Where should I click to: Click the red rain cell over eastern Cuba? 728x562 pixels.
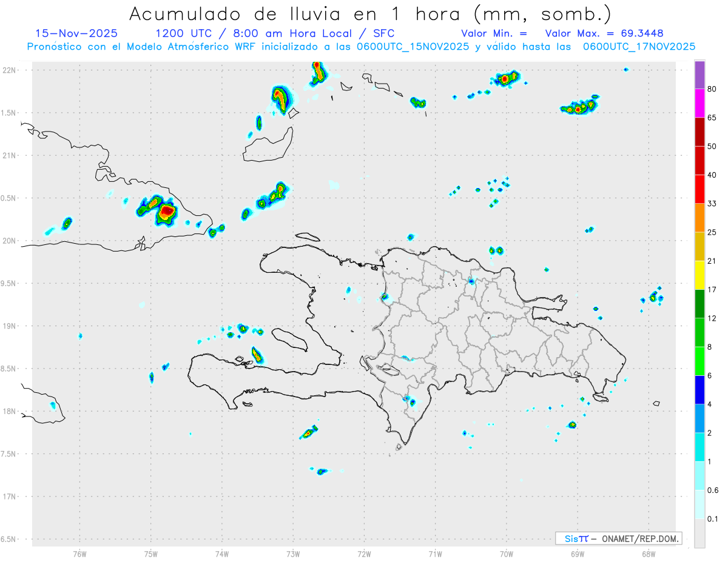click(167, 212)
